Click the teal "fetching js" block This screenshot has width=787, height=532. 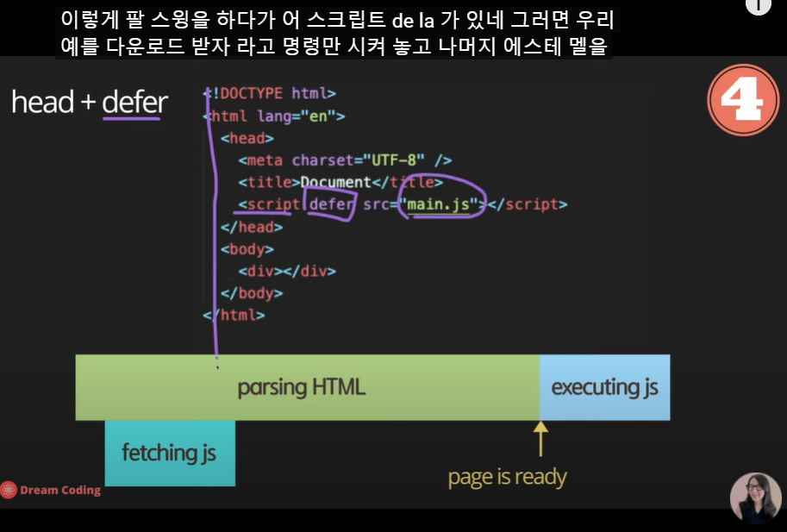click(x=170, y=454)
